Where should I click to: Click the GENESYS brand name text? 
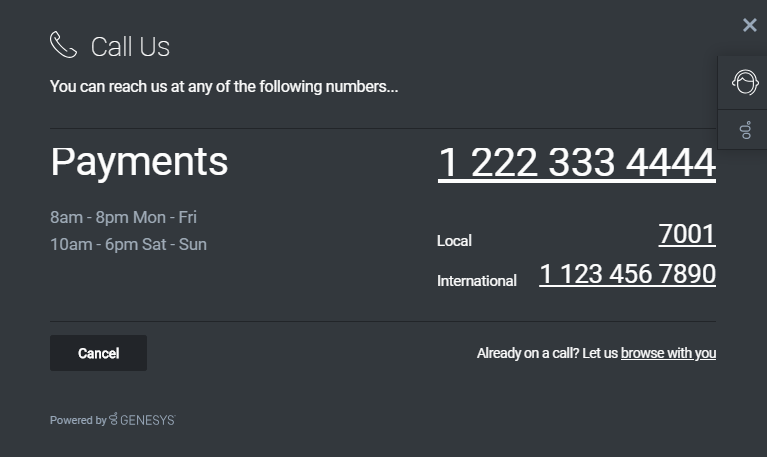(148, 420)
